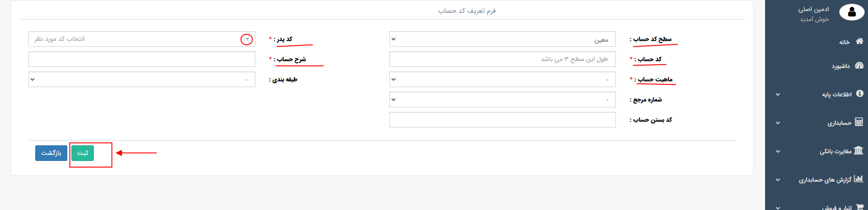Image resolution: width=868 pixels, height=210 pixels.
Task: Click the user avatar icon
Action: point(852,12)
